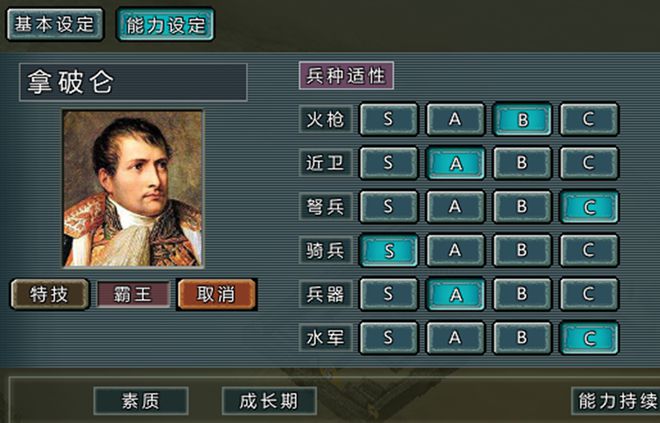This screenshot has height=423, width=660.
Task: Set 近卫 aptitude to C
Action: coord(589,163)
